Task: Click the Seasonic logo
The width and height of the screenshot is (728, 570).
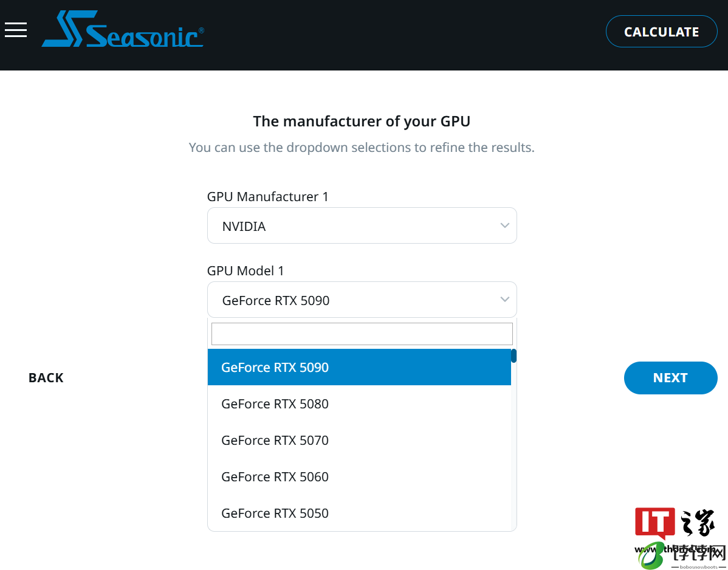Action: [123, 29]
